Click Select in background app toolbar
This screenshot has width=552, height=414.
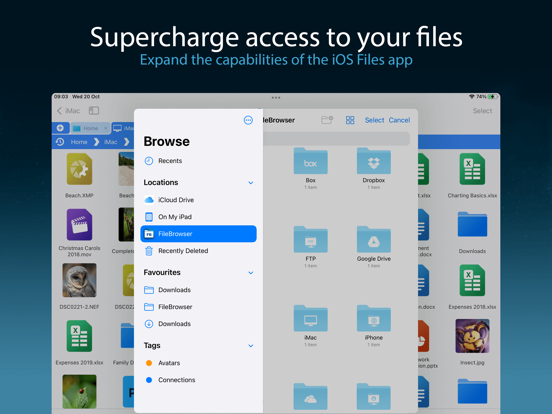[482, 111]
